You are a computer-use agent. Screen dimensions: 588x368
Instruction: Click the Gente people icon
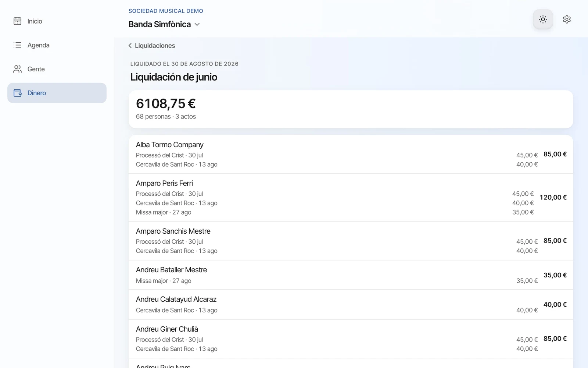pyautogui.click(x=17, y=69)
